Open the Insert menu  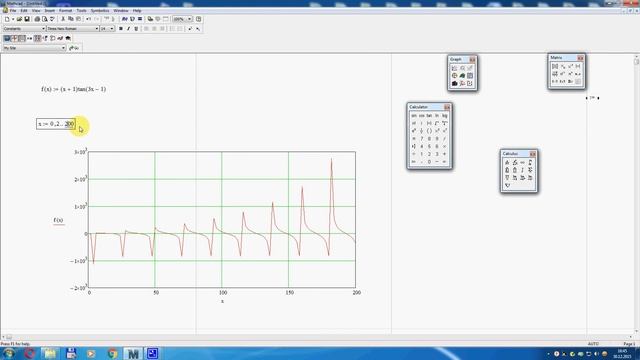click(50, 11)
